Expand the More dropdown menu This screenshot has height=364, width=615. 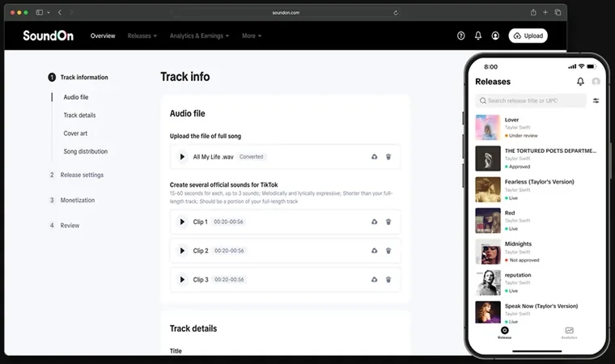point(252,36)
